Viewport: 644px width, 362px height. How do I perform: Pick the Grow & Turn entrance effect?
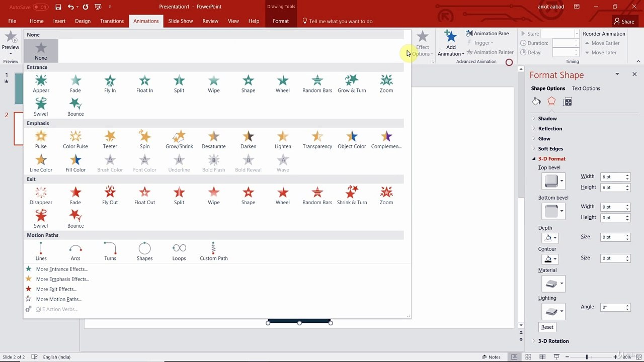click(352, 83)
